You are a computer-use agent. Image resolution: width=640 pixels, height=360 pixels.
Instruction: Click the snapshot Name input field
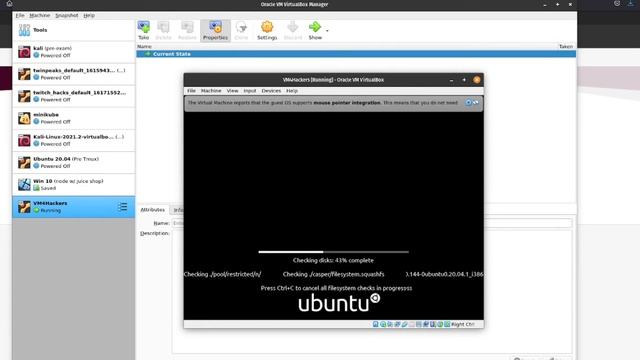tap(371, 223)
